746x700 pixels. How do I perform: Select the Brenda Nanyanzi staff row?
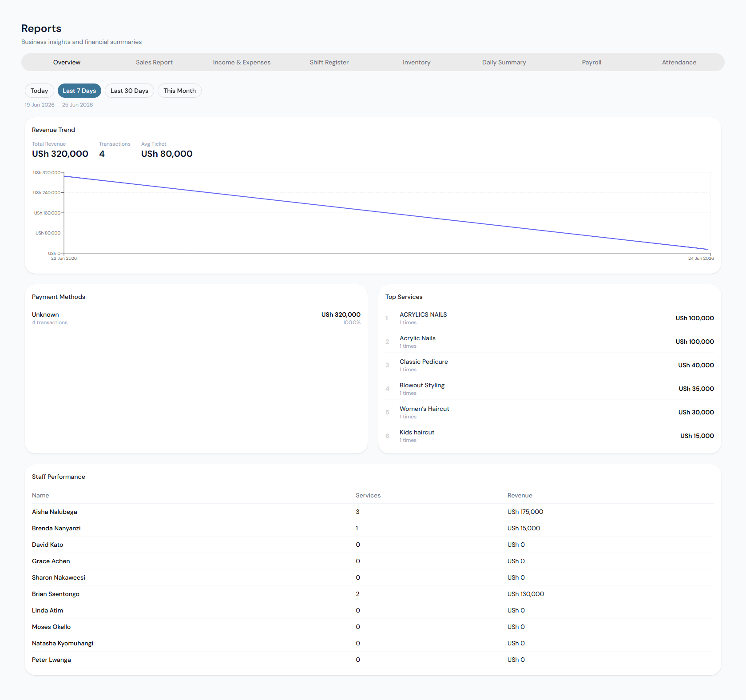(373, 528)
